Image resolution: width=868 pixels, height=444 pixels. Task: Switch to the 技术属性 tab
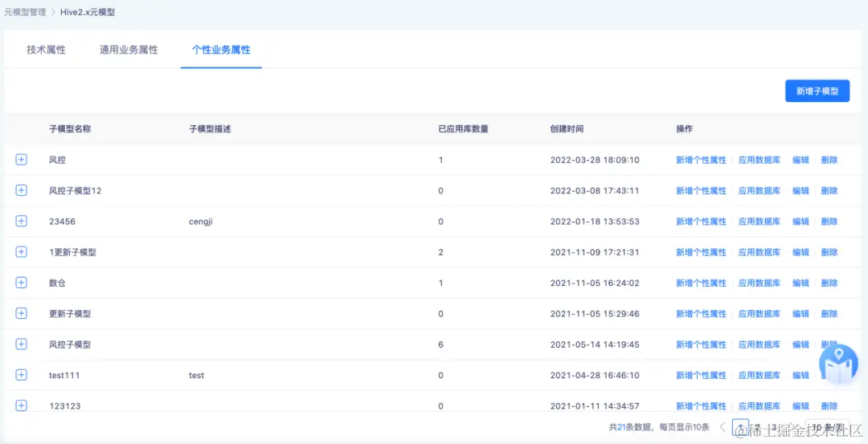[x=46, y=50]
